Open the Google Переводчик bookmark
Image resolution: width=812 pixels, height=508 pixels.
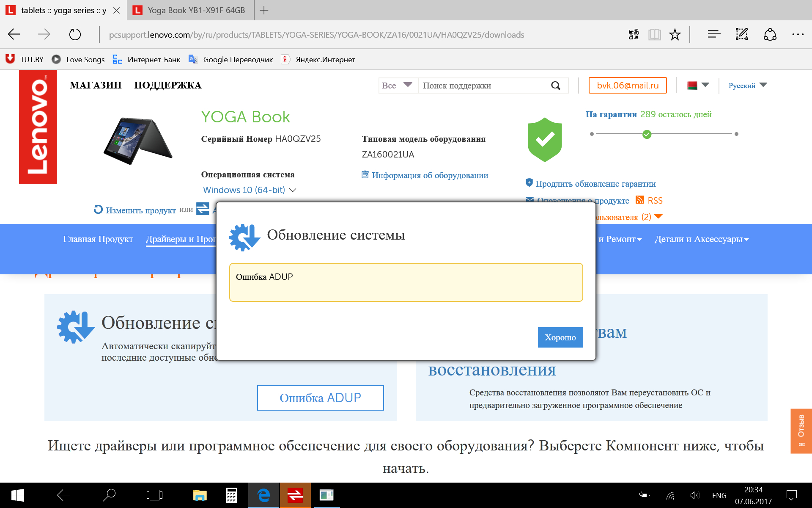click(231, 60)
